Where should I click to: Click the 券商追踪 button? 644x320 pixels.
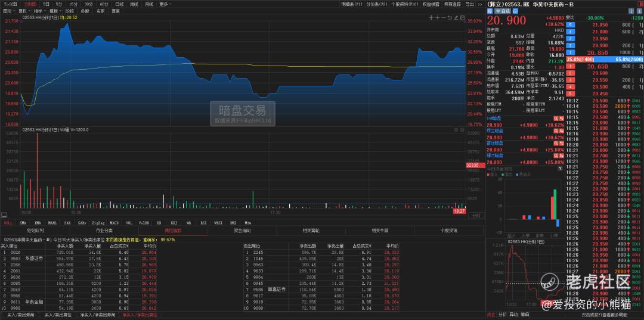pos(453,4)
